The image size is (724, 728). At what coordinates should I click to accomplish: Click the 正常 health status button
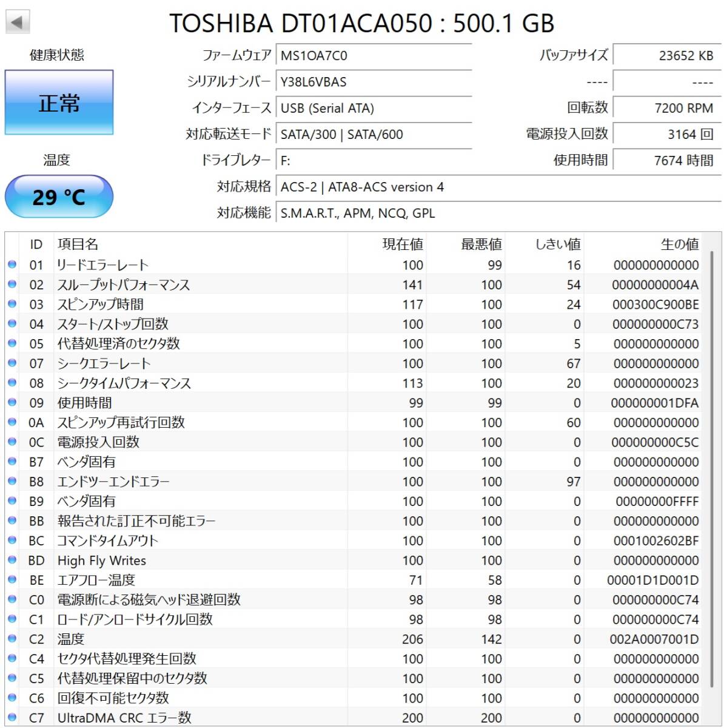coord(59,103)
